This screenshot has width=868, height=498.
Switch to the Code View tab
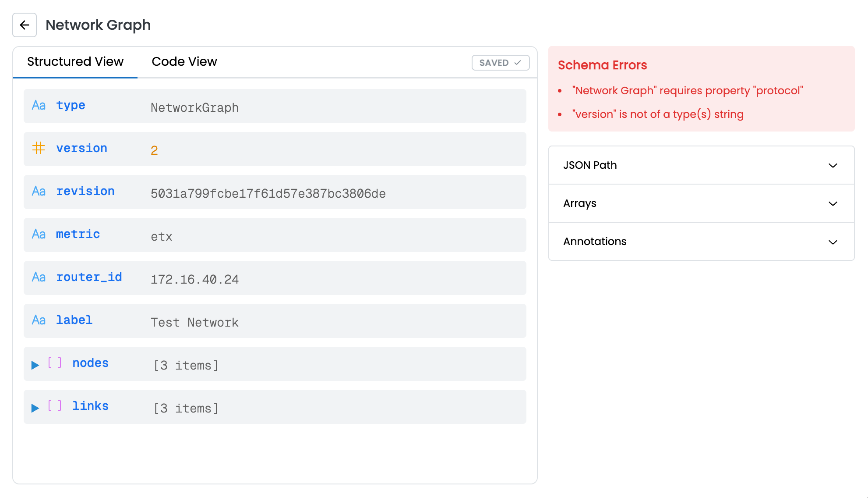(184, 62)
